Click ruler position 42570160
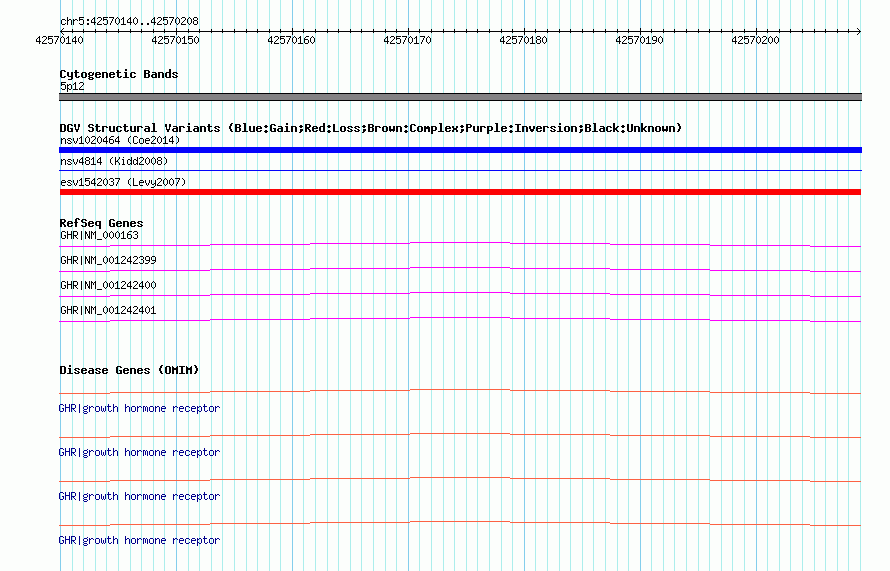The height and width of the screenshot is (571, 890). [x=291, y=40]
